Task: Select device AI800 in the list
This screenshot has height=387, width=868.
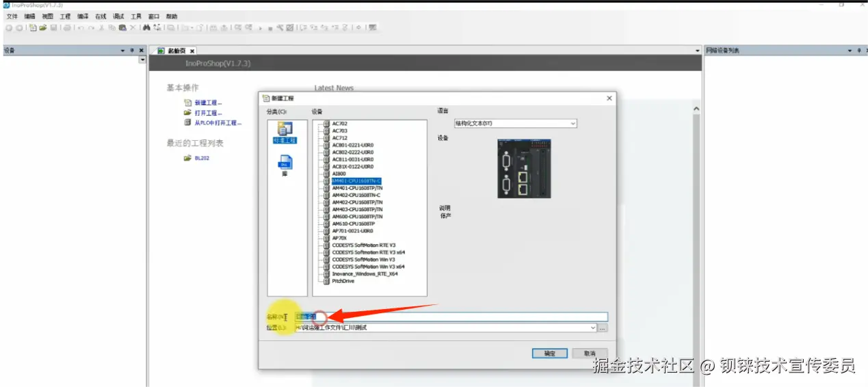Action: (339, 174)
